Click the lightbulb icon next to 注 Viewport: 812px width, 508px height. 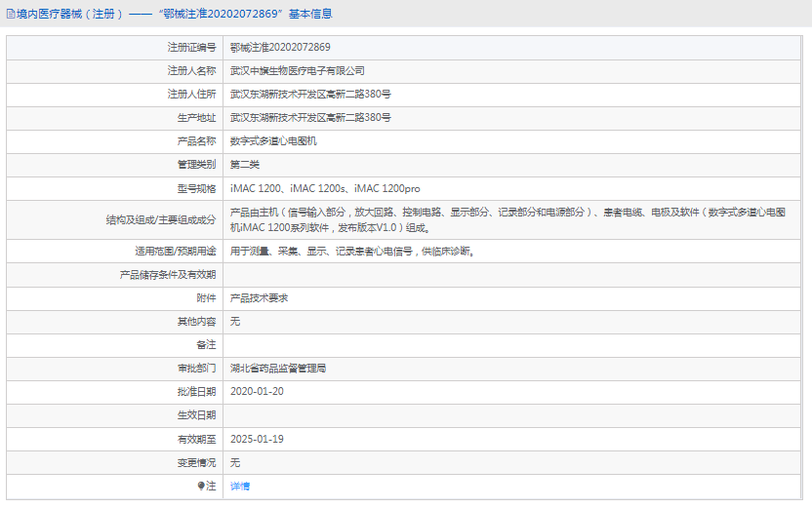(201, 486)
